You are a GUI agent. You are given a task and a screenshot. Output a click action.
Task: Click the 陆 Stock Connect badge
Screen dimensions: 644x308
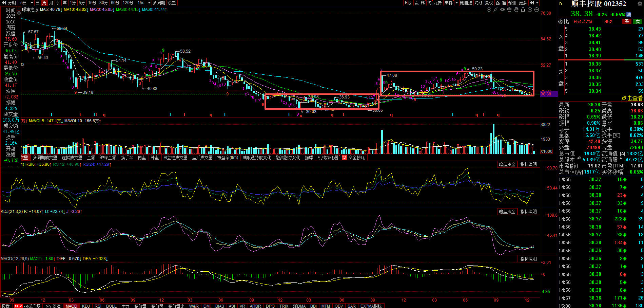[629, 15]
